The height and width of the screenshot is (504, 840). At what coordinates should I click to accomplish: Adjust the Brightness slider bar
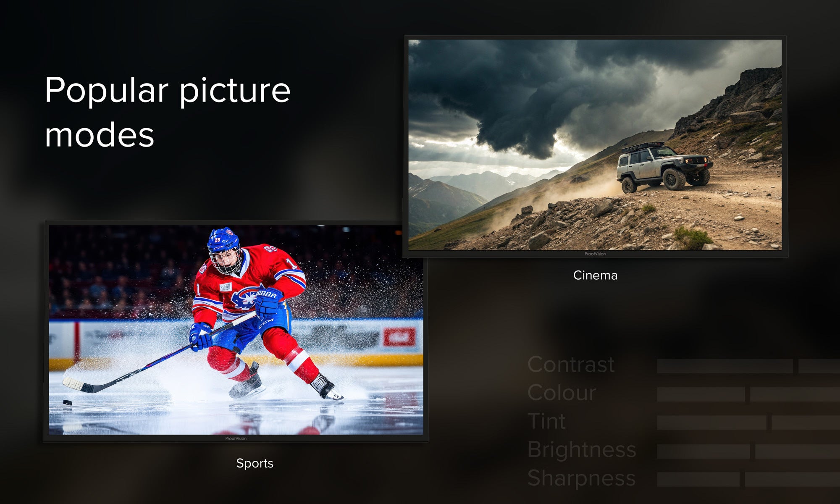748,451
